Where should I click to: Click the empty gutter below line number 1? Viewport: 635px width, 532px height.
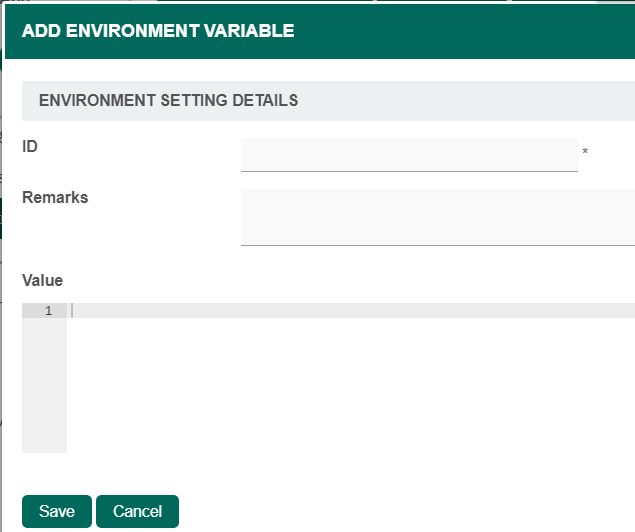[44, 390]
